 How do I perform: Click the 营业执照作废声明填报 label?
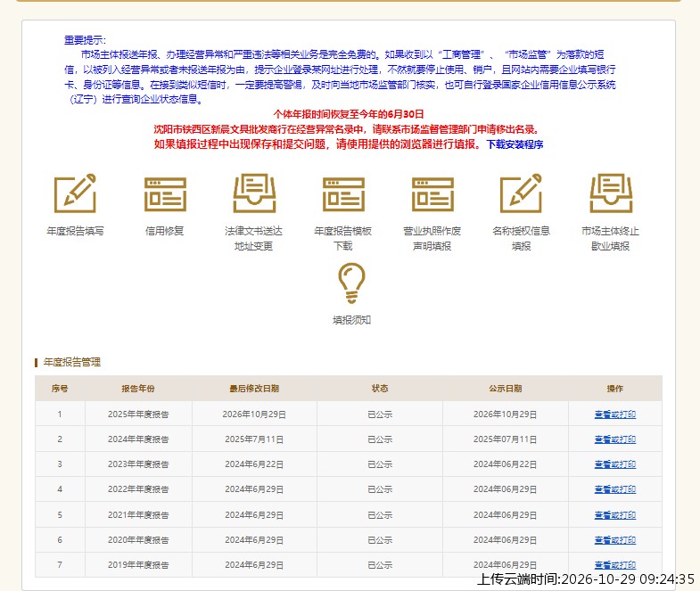click(432, 238)
